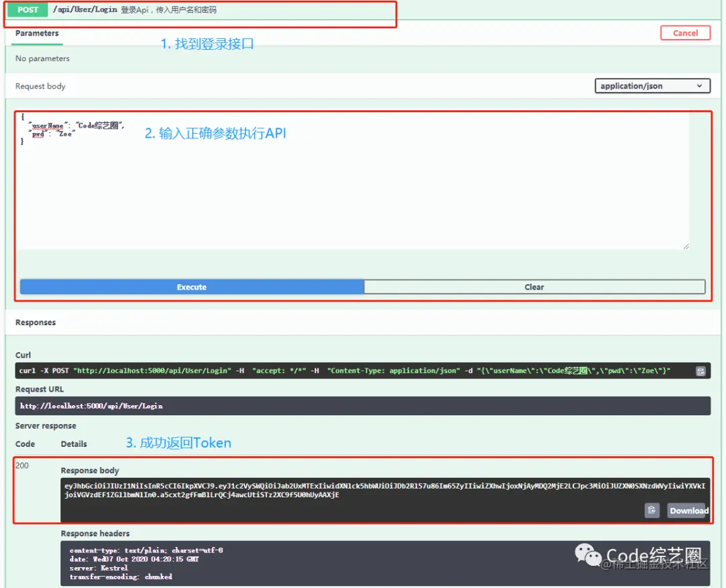This screenshot has height=588, width=726.
Task: Click the "Curl" section label
Action: point(23,355)
